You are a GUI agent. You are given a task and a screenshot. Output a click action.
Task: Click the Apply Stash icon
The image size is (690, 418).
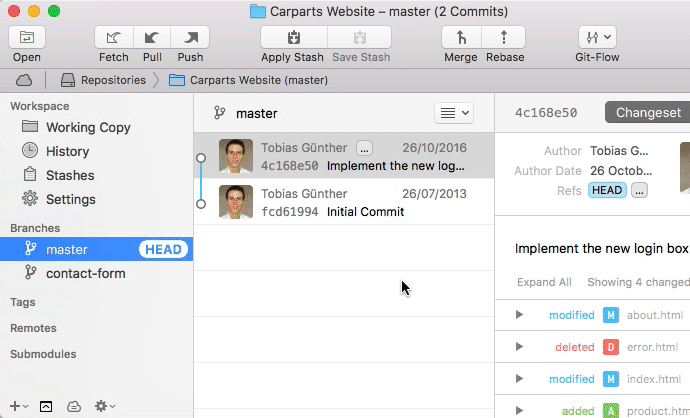click(x=293, y=37)
